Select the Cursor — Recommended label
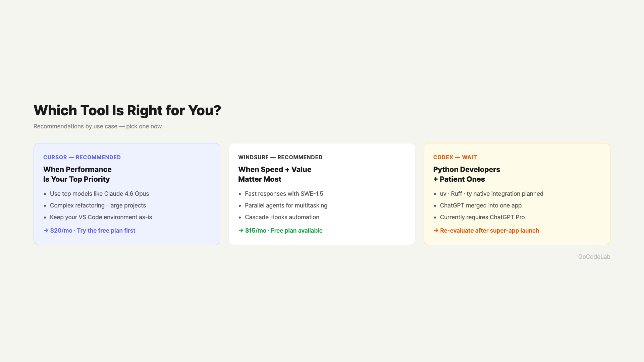 pyautogui.click(x=82, y=157)
